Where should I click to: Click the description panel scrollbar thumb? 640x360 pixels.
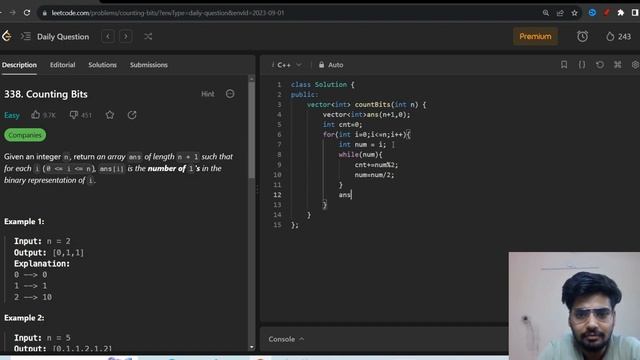(251, 130)
